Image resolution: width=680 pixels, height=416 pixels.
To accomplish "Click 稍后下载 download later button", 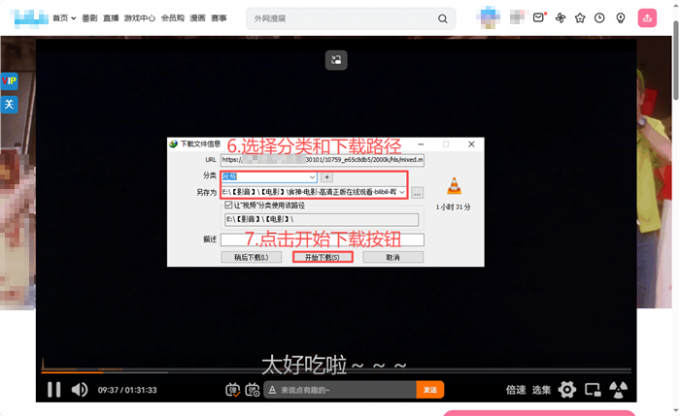I will tap(251, 257).
